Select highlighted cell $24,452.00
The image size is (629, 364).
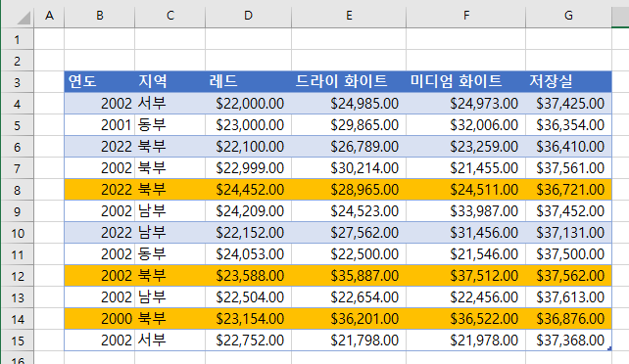(248, 190)
